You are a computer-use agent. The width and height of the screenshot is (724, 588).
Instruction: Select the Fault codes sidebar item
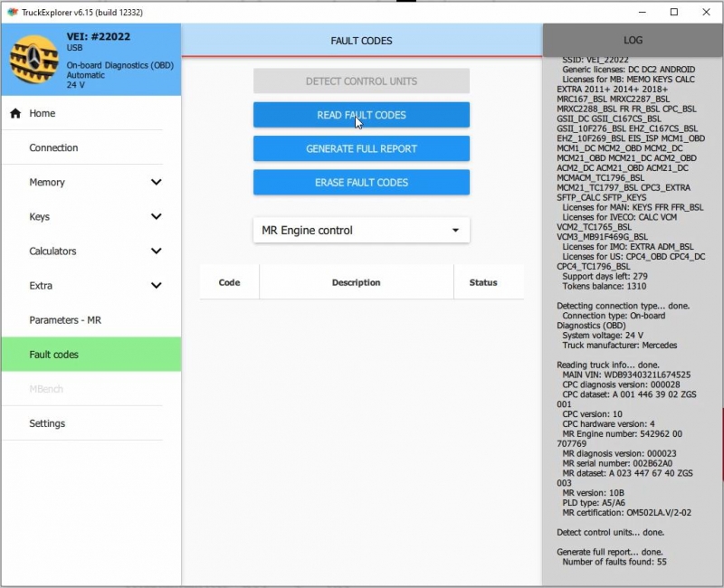pos(91,354)
